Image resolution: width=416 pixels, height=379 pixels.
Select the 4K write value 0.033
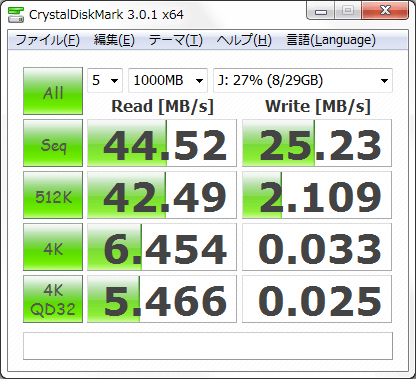(x=317, y=247)
